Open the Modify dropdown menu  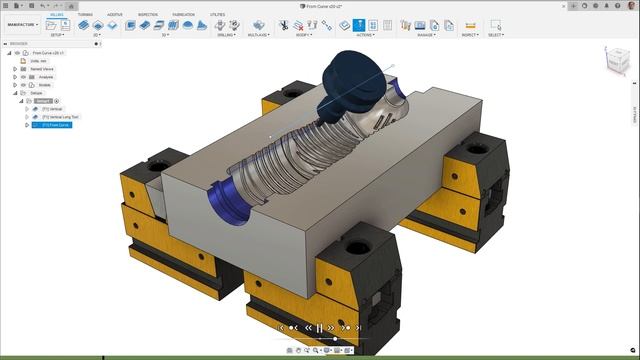point(304,35)
